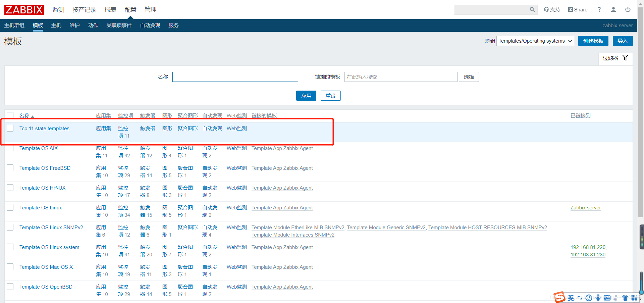The width and height of the screenshot is (644, 303).
Task: Check the Template OS Linux SNMPv2 row
Action: point(10,227)
